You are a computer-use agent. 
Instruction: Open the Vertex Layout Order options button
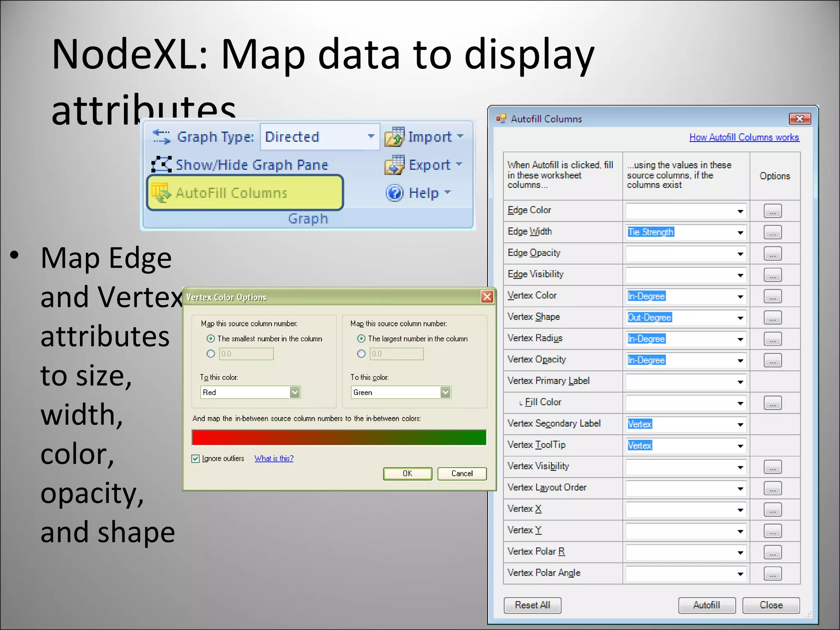pos(772,488)
